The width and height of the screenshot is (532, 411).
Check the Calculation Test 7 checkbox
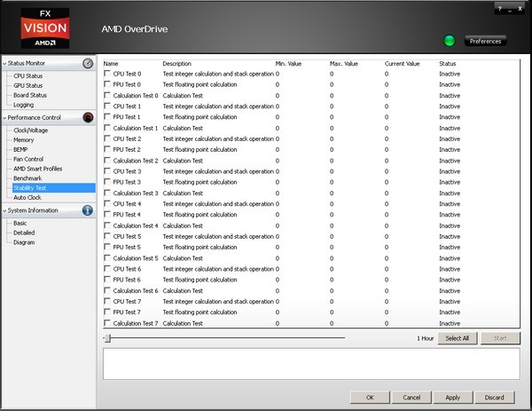[107, 323]
